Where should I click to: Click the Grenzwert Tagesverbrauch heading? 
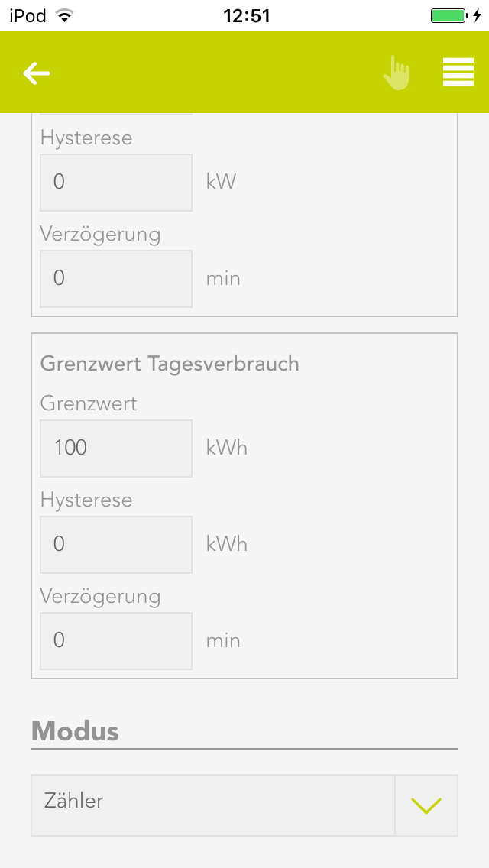(x=170, y=364)
